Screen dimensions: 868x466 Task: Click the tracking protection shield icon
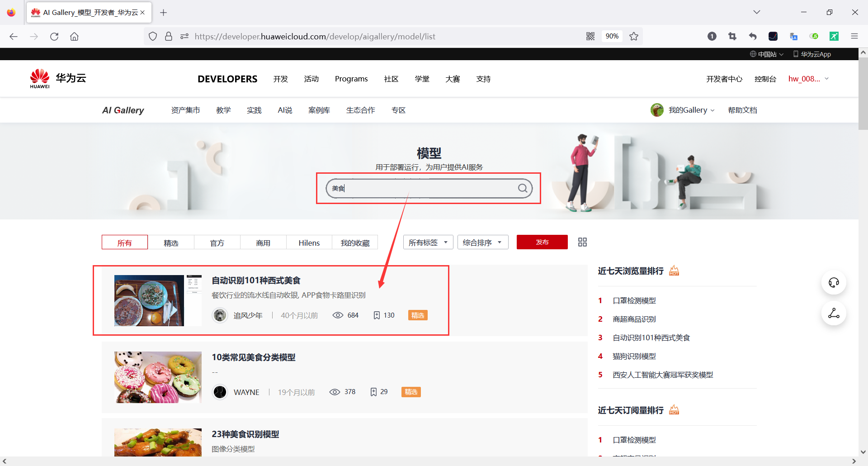(x=152, y=36)
